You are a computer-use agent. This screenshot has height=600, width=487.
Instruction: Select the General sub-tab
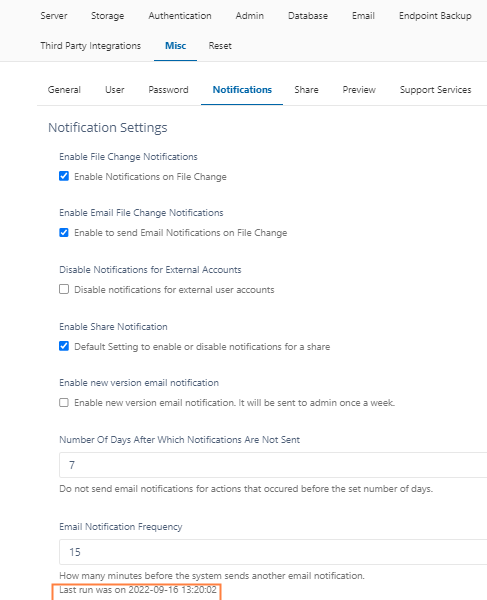[64, 90]
